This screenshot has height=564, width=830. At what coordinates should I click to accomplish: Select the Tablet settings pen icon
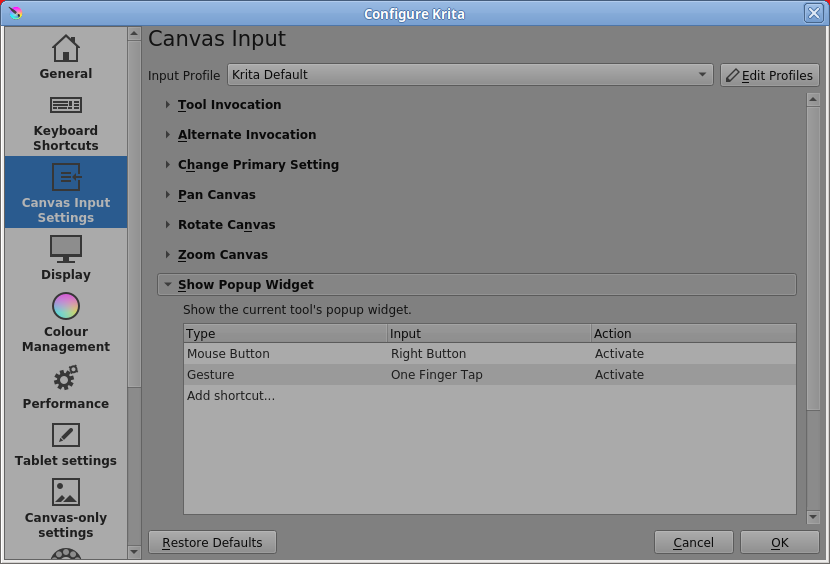pos(66,435)
